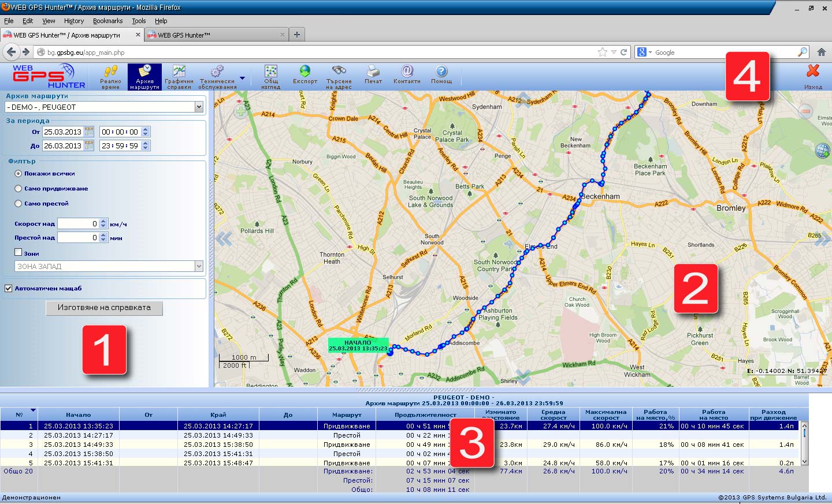Open Помощ help
832x504 pixels.
441,74
